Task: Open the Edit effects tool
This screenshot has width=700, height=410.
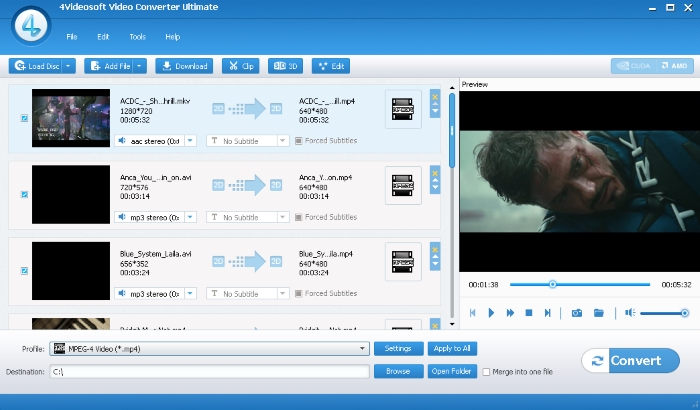Action: [331, 66]
